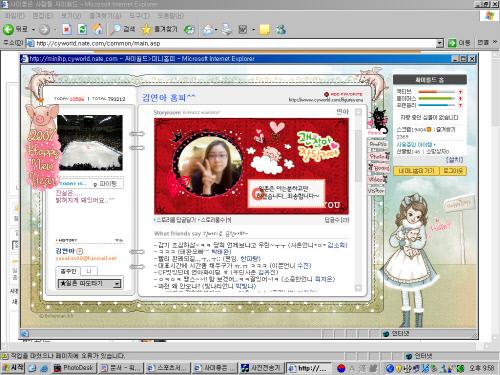Click the yellow note toolbar icon

coord(265,30)
